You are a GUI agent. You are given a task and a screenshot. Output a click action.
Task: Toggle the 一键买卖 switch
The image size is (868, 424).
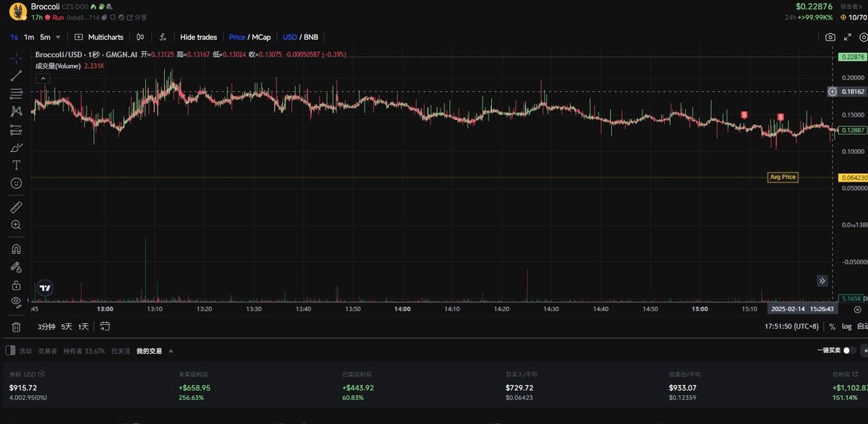coord(849,350)
